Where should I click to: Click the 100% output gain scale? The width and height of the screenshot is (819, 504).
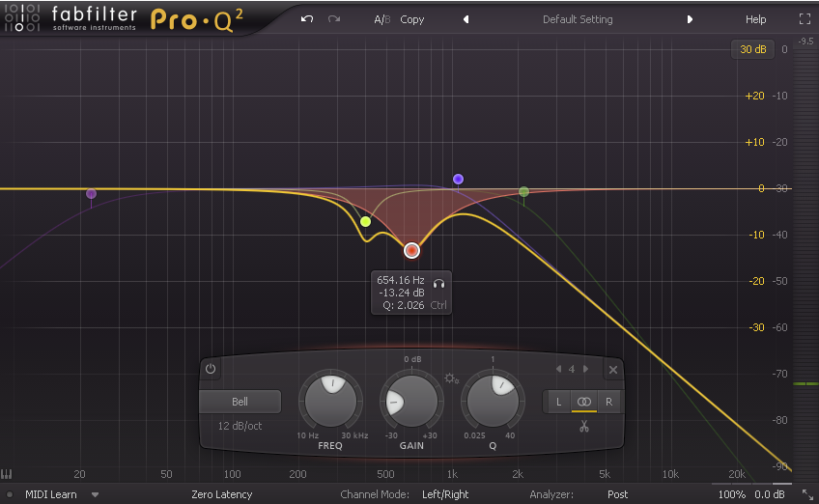732,494
